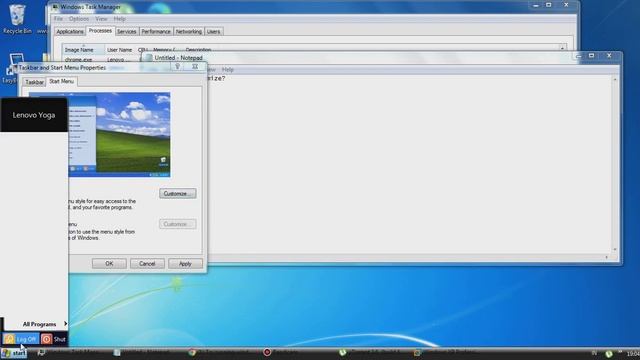Click the start button
This screenshot has width=640, height=360.
[14, 353]
